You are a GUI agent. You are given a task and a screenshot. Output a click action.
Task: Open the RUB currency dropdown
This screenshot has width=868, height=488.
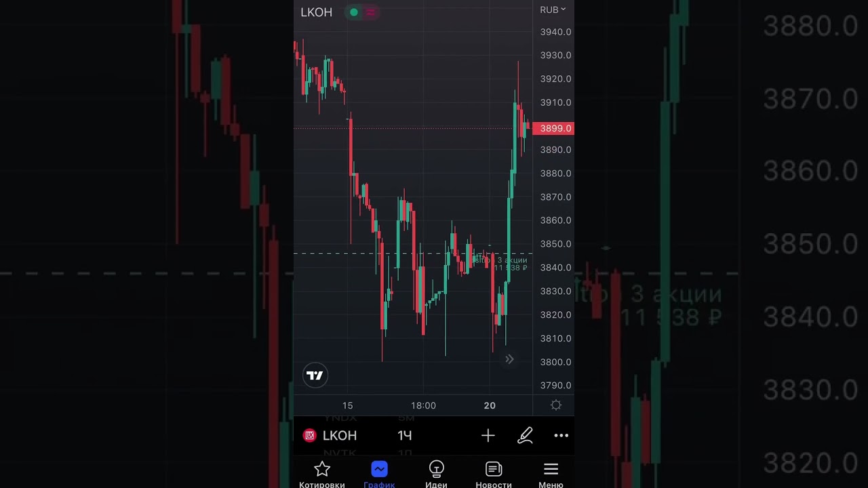point(553,9)
